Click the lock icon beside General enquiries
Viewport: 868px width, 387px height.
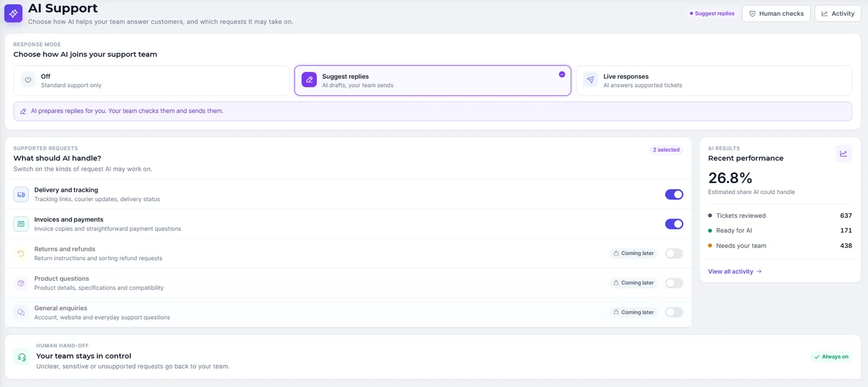616,312
